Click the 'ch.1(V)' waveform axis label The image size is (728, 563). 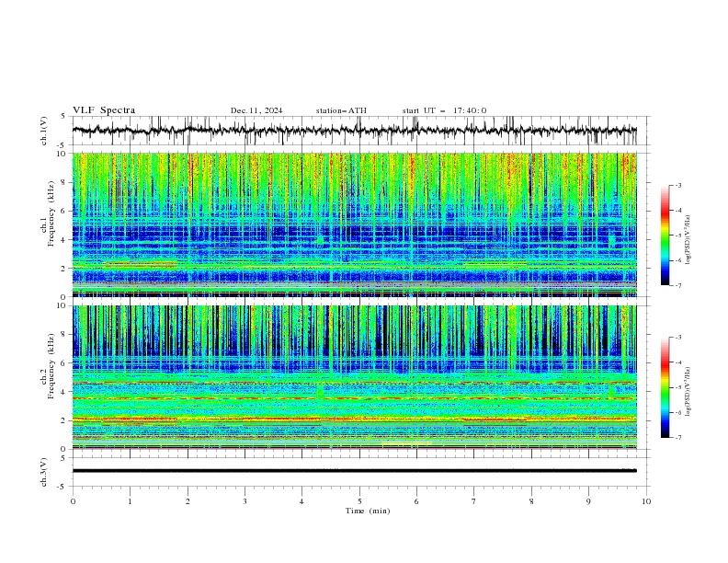tap(44, 131)
